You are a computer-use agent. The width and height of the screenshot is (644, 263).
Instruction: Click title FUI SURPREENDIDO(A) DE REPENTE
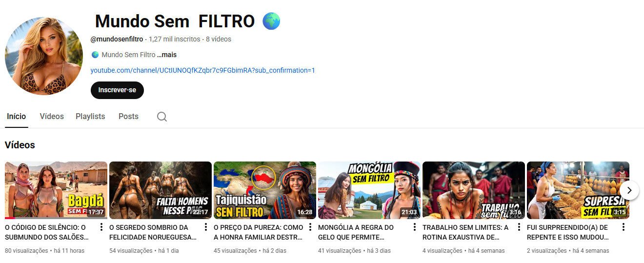(x=568, y=232)
